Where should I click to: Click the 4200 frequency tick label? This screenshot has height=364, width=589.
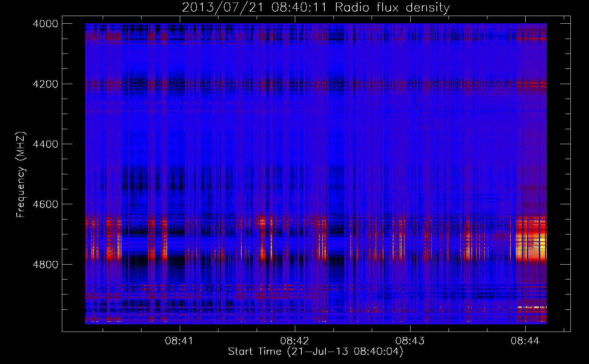[46, 84]
